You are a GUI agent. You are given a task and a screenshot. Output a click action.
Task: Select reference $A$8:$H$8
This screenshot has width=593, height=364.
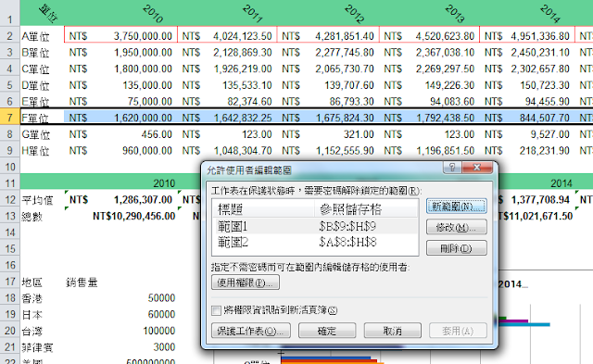click(x=347, y=242)
